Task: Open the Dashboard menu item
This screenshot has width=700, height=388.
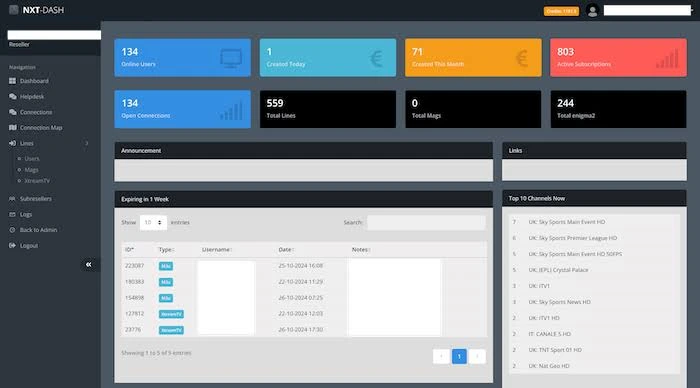Action: [34, 81]
